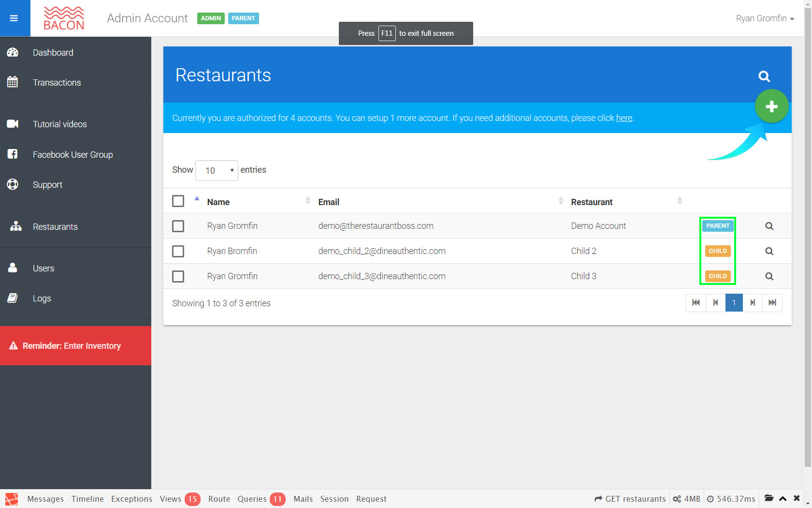Screen dimensions: 812x508
Task: Open Timeline tab in debugbar
Action: (87, 499)
